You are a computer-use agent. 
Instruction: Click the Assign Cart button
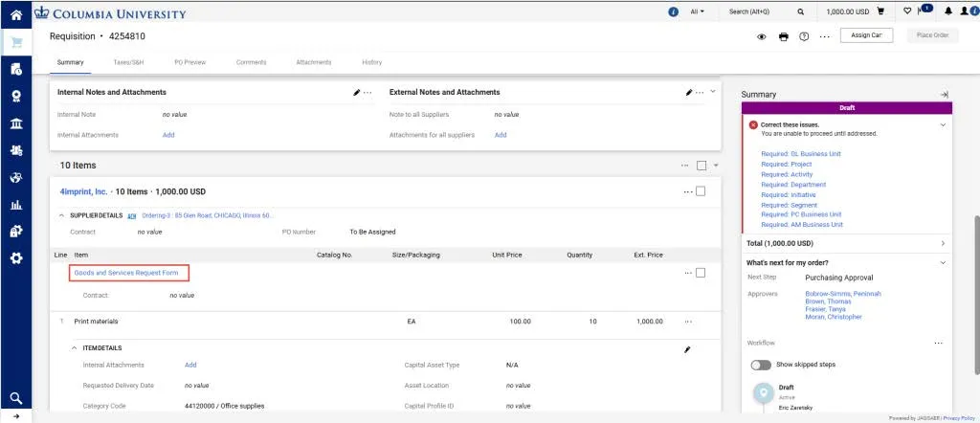click(866, 35)
